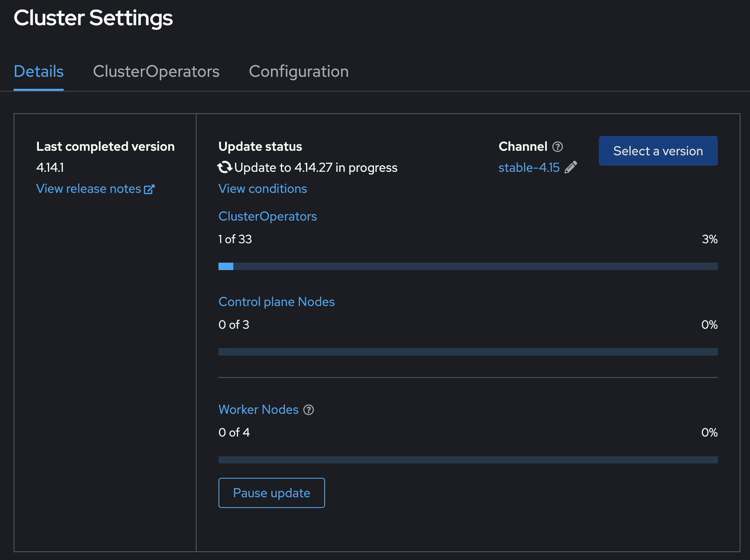
Task: Follow the ClusterOperators link under Update status
Action: coord(268,216)
